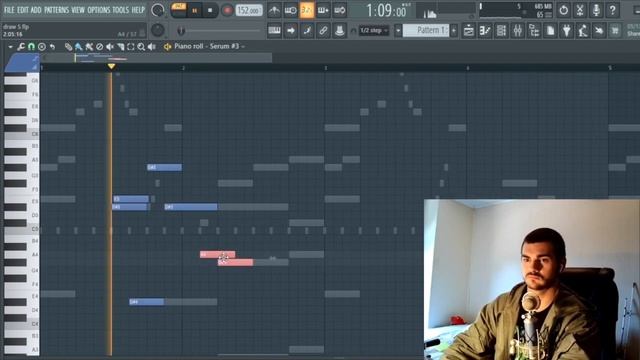Click the time display 1:09:00

(386, 11)
